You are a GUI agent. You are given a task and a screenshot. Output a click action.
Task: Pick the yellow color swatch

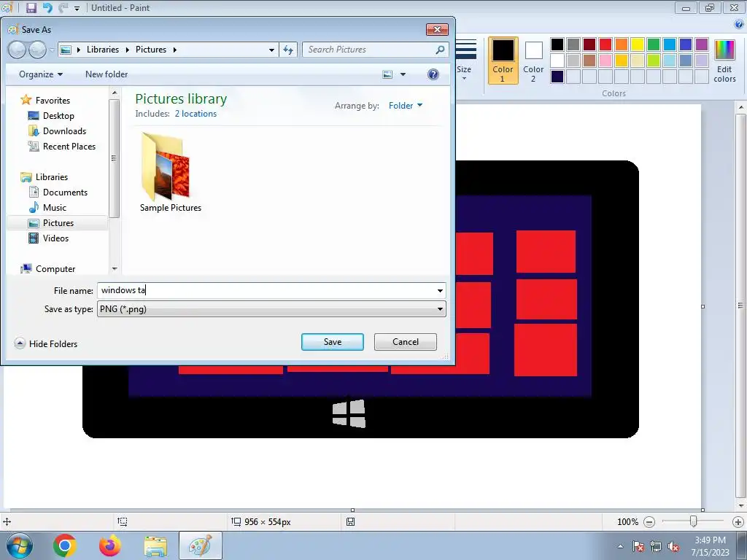638,44
